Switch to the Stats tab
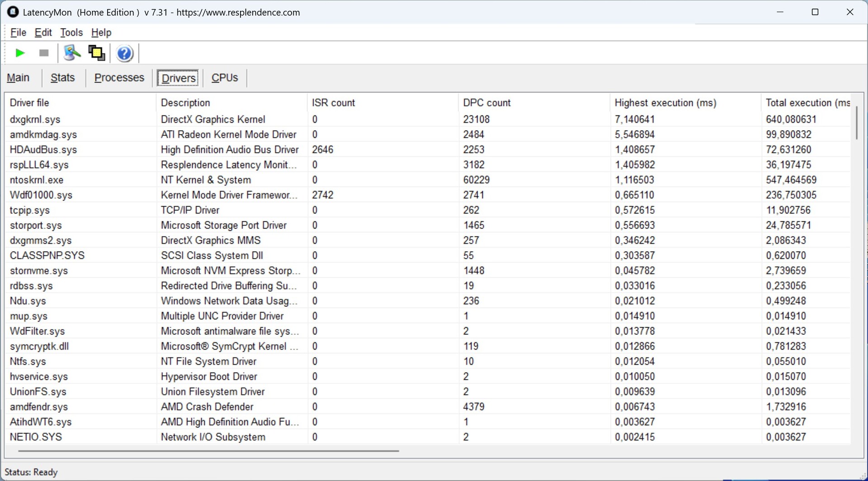The image size is (868, 481). point(62,78)
